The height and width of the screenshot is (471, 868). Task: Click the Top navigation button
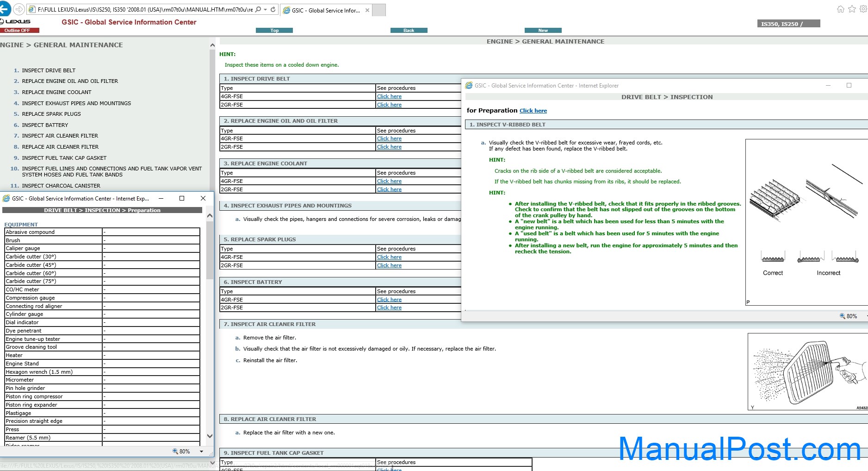[274, 31]
